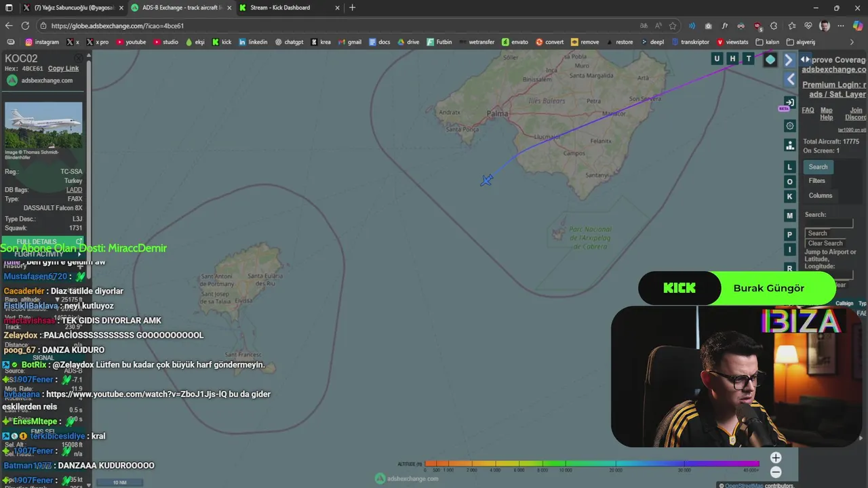Select the Filters tab in sidebar
Image resolution: width=868 pixels, height=488 pixels.
(x=816, y=181)
